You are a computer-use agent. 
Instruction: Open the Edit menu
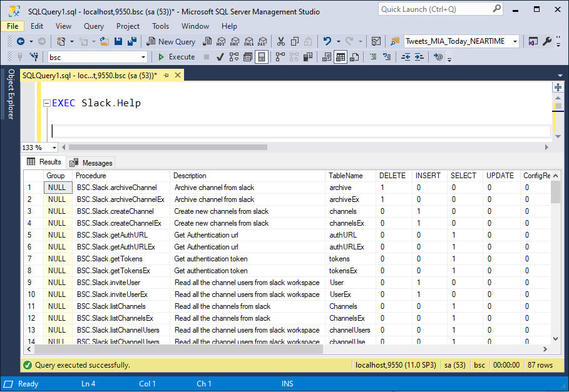37,26
